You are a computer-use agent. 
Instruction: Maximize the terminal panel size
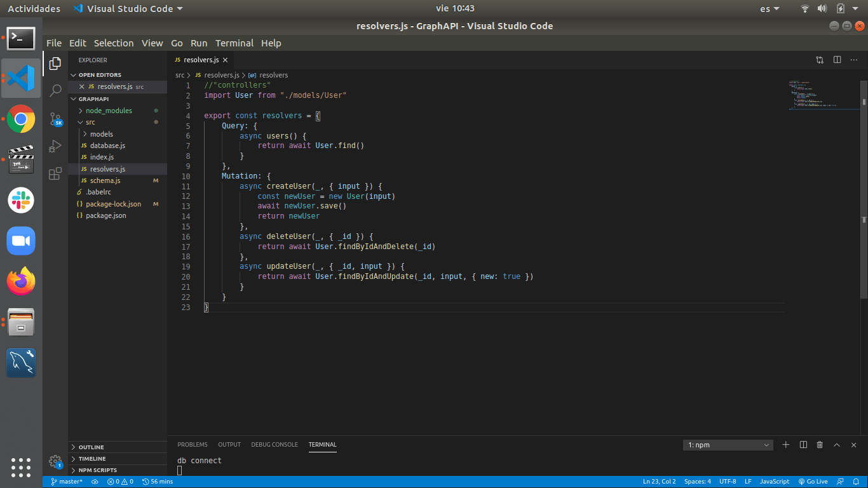(837, 445)
